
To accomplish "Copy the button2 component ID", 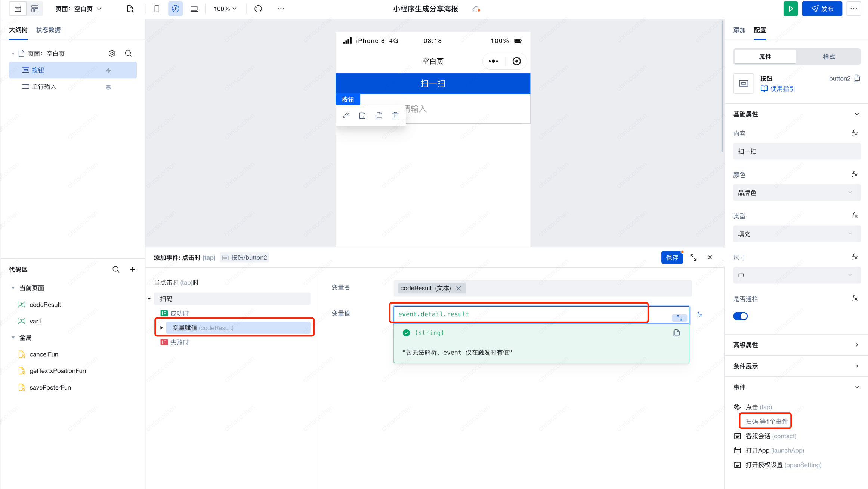I will point(857,78).
